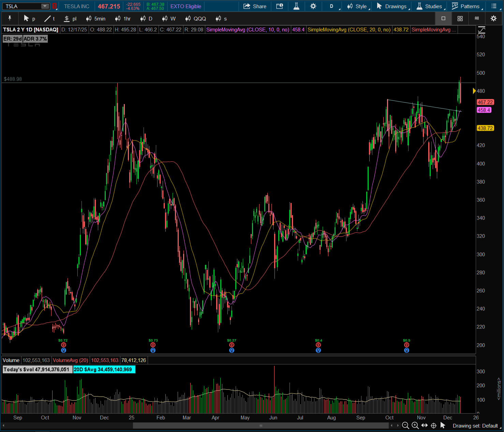Open the D timeframe dropdown in top toolbar
This screenshot has width=504, height=432.
[x=332, y=6]
